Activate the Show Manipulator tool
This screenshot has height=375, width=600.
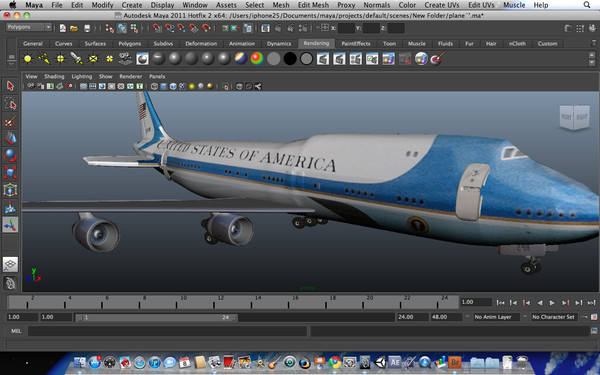[10, 225]
